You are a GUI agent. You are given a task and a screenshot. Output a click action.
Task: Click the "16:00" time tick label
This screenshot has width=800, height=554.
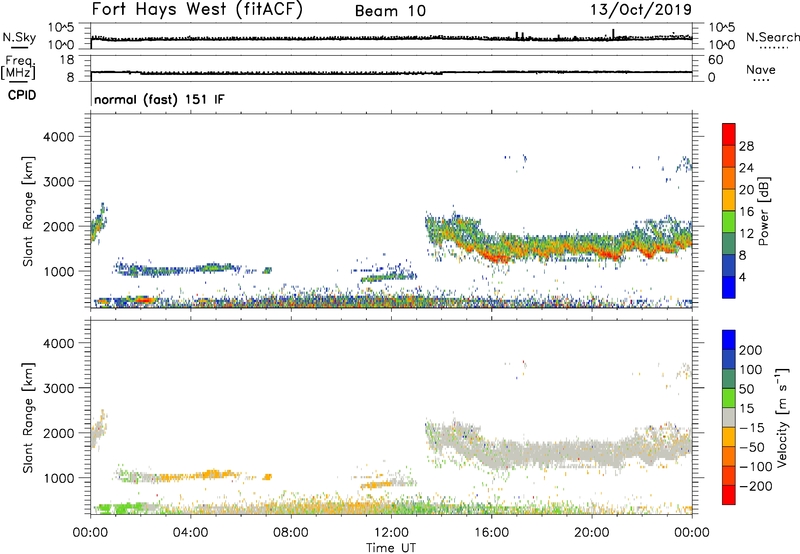(x=491, y=533)
